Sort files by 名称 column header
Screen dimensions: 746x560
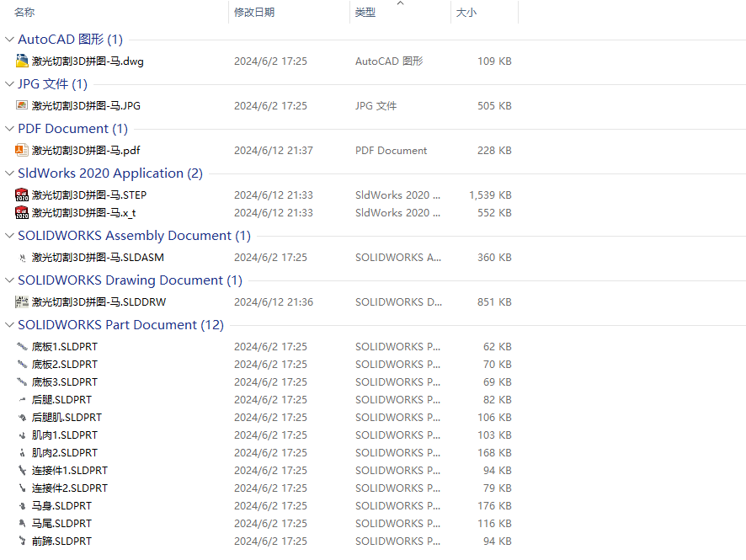click(25, 13)
